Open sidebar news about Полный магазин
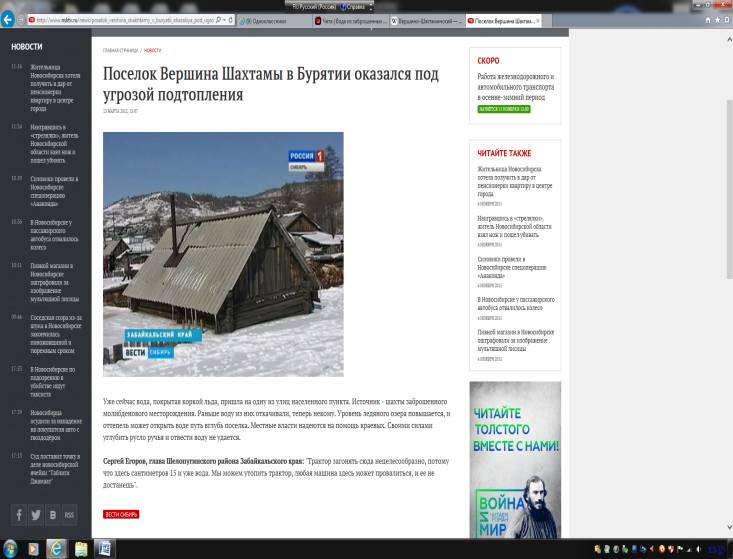733x559 pixels. (515, 340)
